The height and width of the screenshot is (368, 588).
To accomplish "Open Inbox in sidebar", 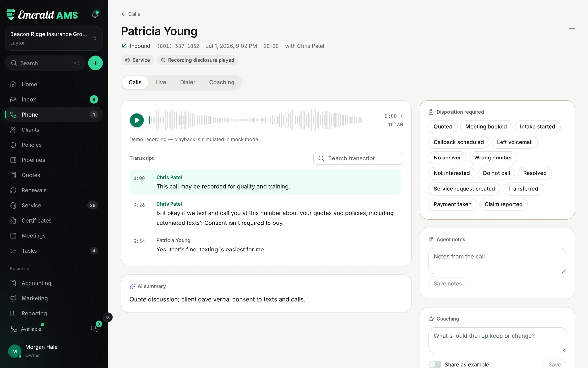I will tap(54, 99).
